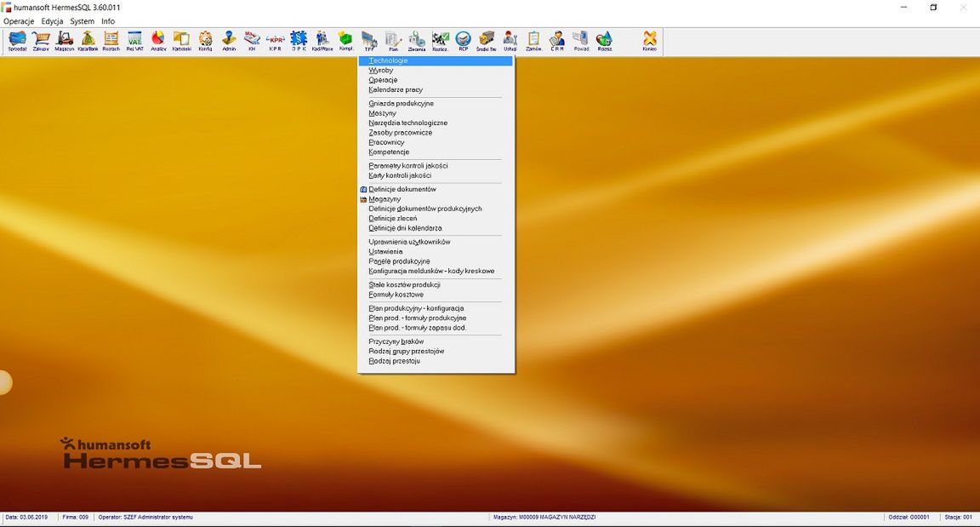Open the Rej VAT toolbar icon
This screenshot has height=527, width=980.
[x=135, y=41]
